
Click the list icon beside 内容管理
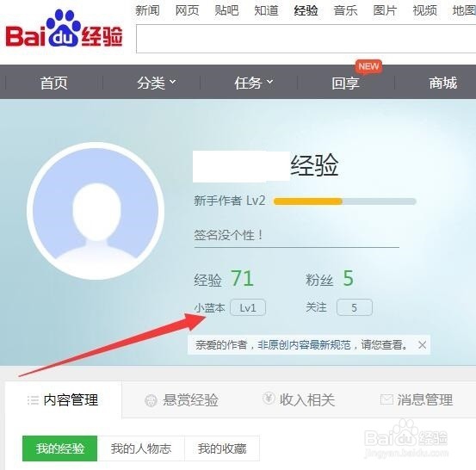pyautogui.click(x=33, y=400)
